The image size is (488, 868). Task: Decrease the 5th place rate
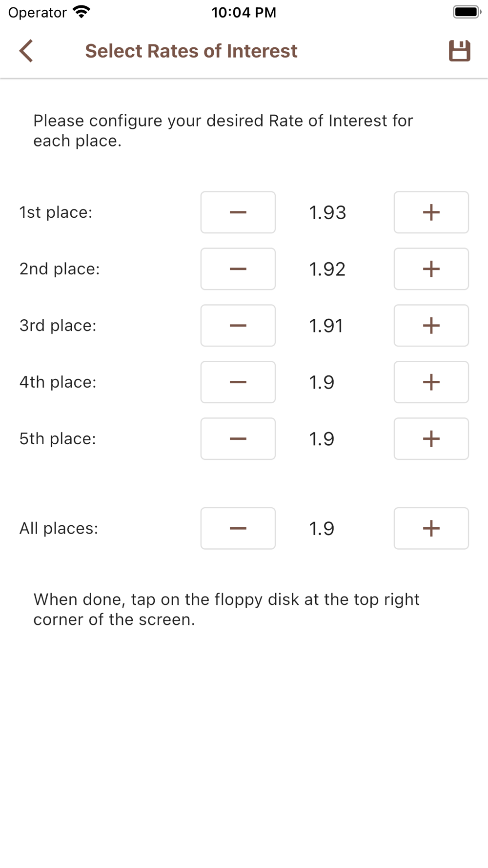238,439
